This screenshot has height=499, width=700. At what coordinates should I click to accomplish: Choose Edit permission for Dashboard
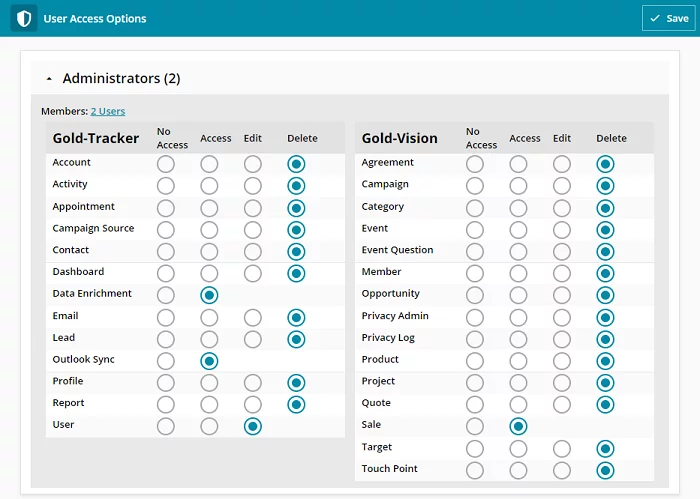tap(253, 274)
